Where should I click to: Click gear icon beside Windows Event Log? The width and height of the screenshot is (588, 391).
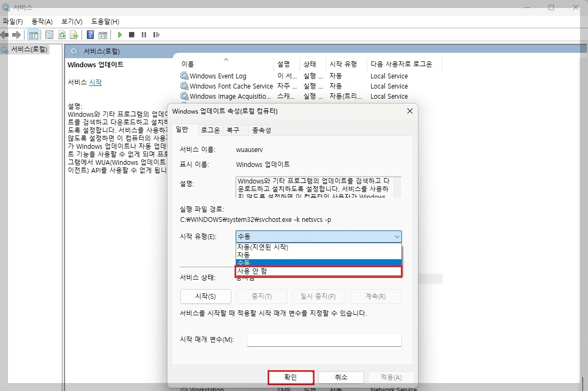click(x=184, y=76)
